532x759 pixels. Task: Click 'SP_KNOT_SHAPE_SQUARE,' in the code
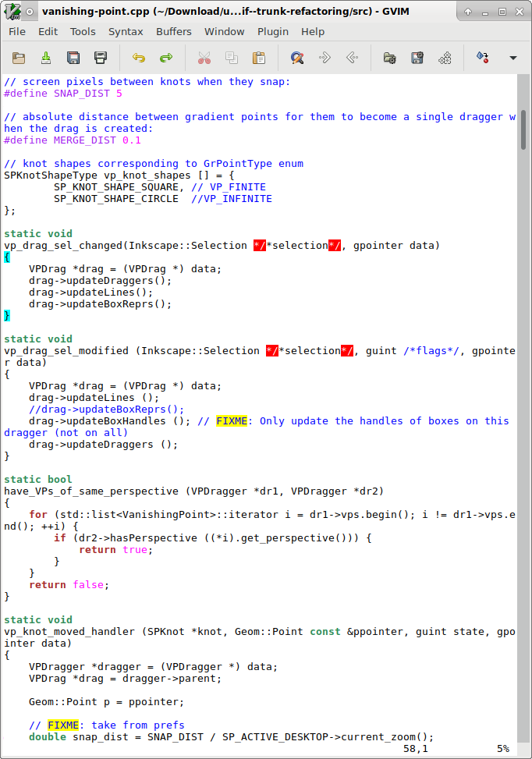click(x=119, y=187)
